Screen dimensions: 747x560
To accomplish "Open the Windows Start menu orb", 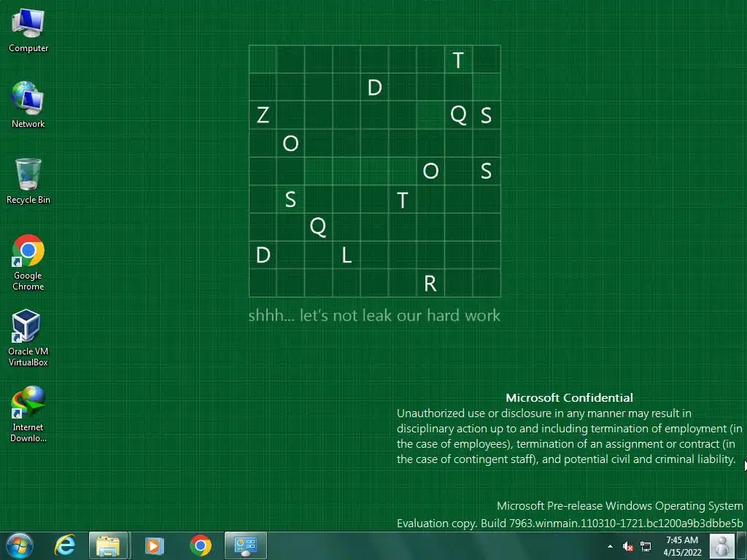I will point(20,545).
